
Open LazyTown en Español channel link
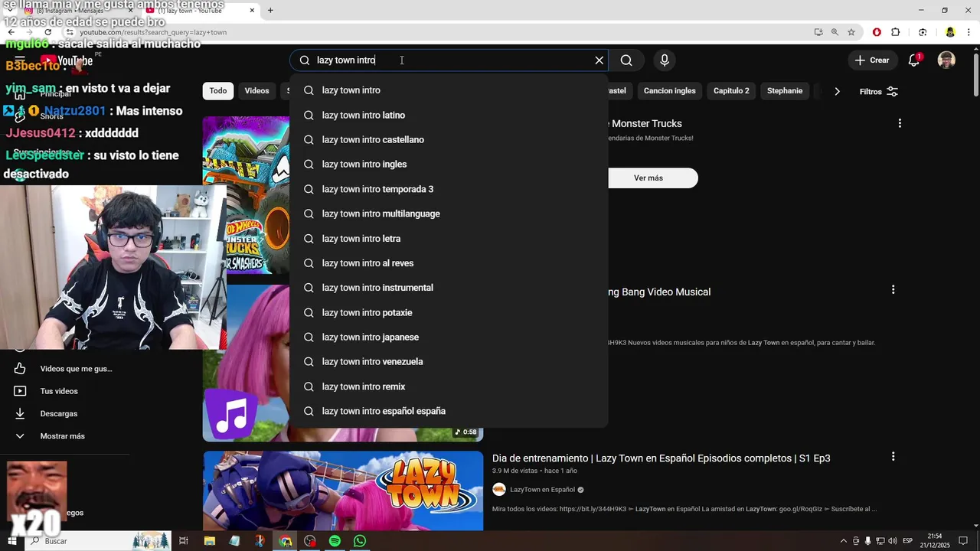(x=542, y=490)
